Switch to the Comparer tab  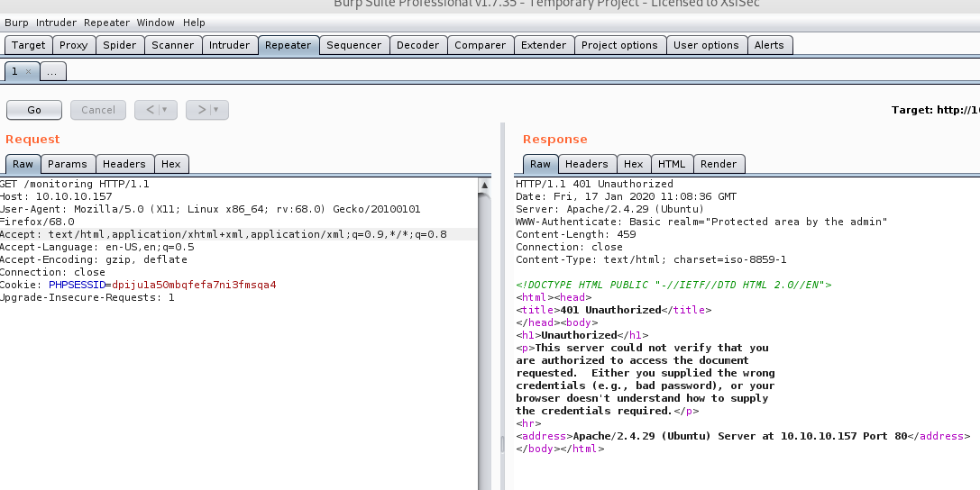click(481, 45)
